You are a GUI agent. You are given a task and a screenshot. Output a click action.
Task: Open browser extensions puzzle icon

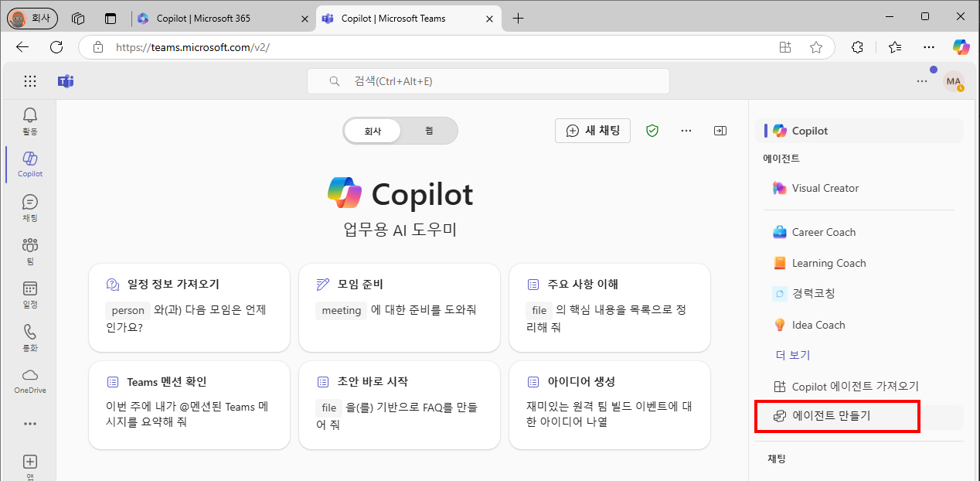(x=857, y=47)
